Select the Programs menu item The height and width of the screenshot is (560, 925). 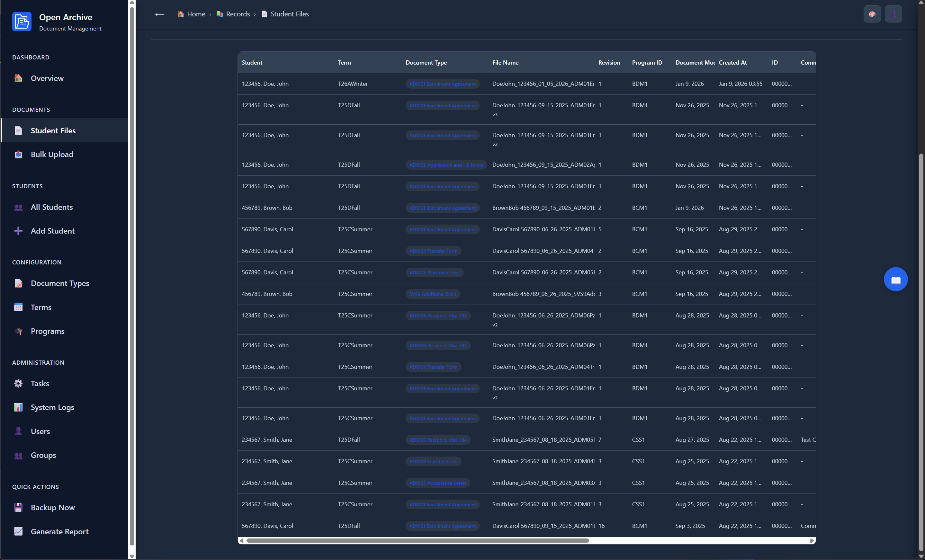tap(65, 331)
